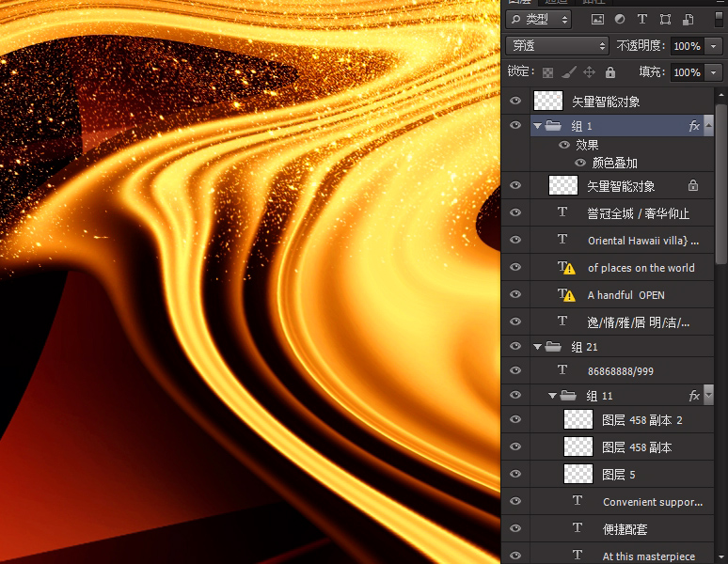Click thumbnail of 图层 5

[578, 474]
